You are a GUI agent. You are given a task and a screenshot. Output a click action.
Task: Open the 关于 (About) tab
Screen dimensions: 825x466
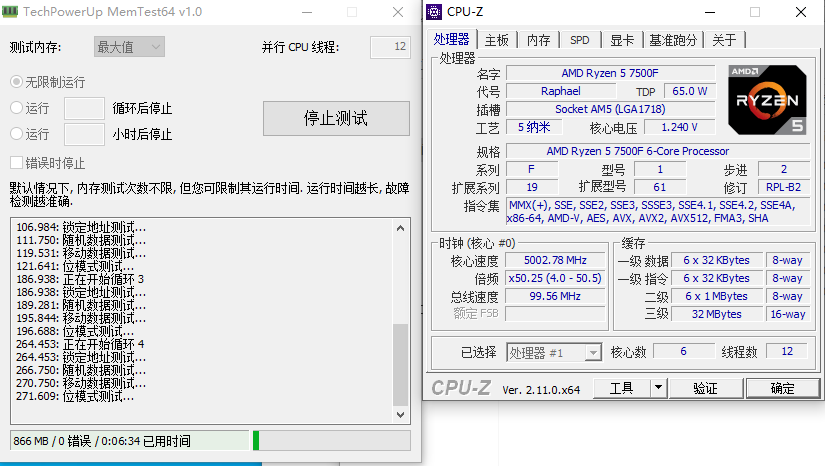point(724,40)
